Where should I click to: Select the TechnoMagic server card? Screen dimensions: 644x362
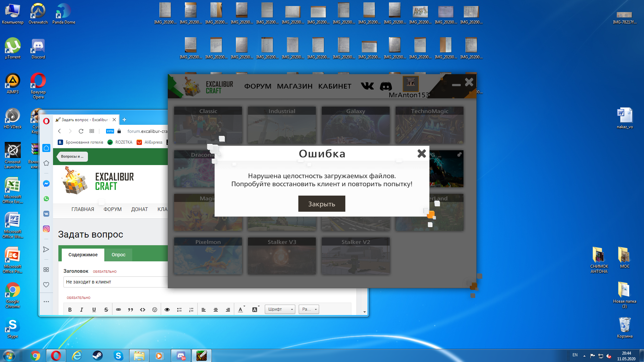coord(430,125)
